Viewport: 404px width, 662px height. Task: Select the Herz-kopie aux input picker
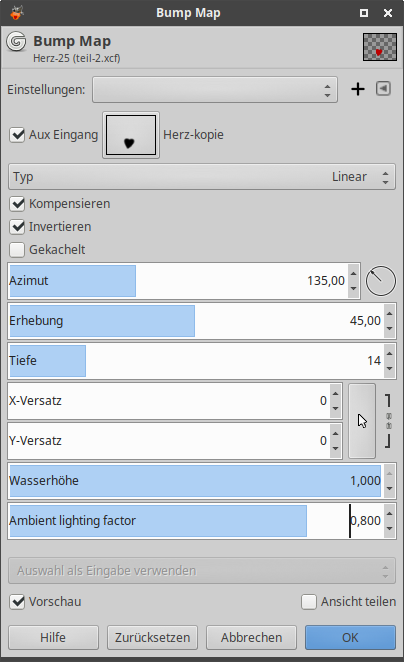click(x=131, y=135)
